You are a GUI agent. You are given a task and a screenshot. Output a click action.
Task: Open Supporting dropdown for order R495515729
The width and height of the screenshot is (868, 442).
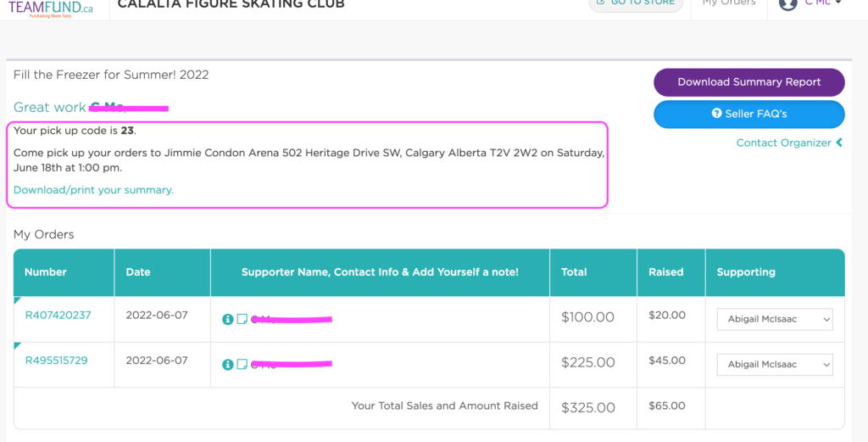click(776, 364)
